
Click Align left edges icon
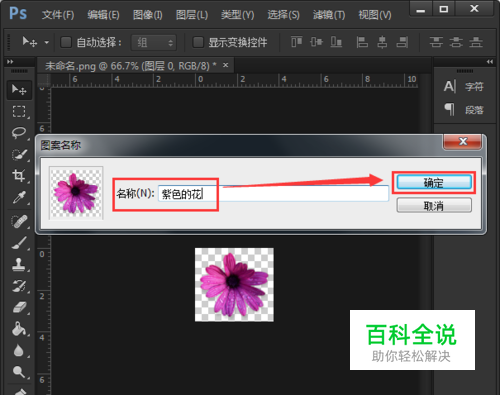pos(362,42)
